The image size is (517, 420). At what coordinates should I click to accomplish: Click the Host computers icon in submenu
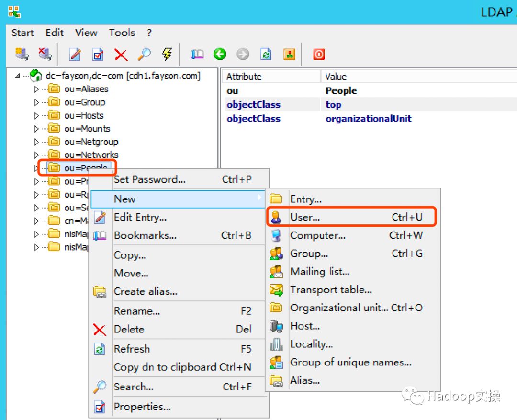pos(276,326)
